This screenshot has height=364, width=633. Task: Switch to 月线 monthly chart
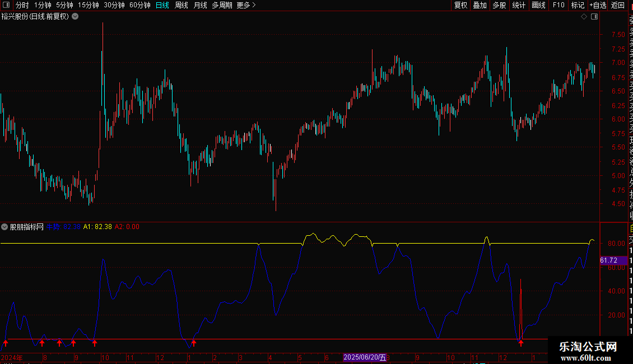pos(200,5)
